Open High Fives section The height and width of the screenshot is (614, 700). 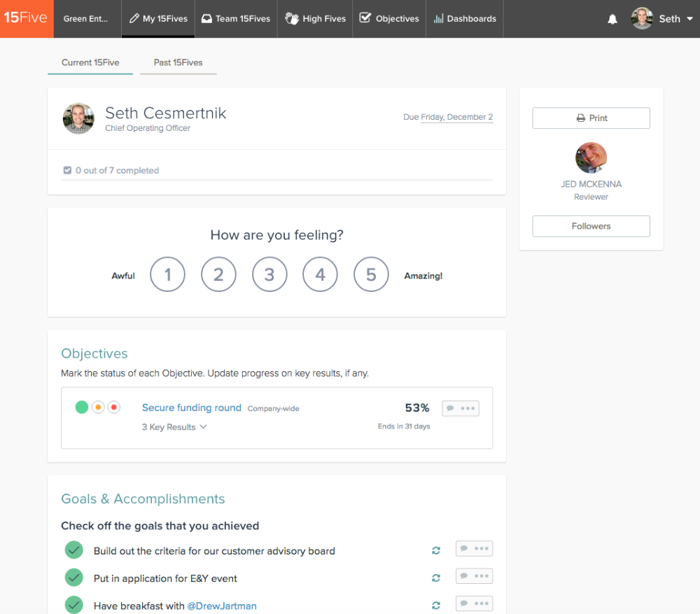(315, 19)
